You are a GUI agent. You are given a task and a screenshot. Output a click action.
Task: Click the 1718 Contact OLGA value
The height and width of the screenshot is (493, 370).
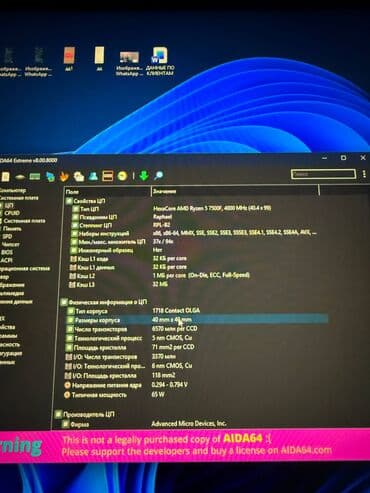click(x=176, y=310)
